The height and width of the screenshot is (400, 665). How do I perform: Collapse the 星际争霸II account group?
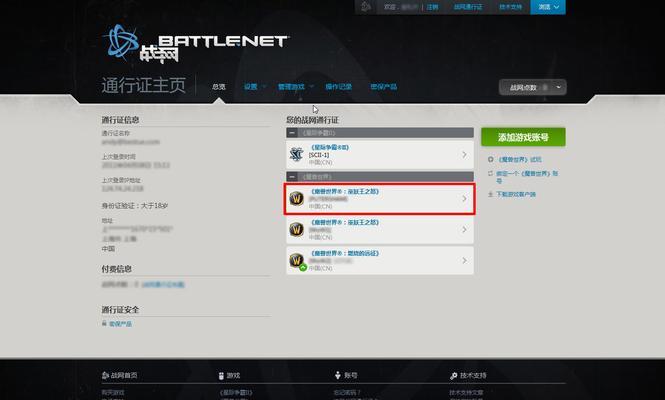(x=292, y=133)
